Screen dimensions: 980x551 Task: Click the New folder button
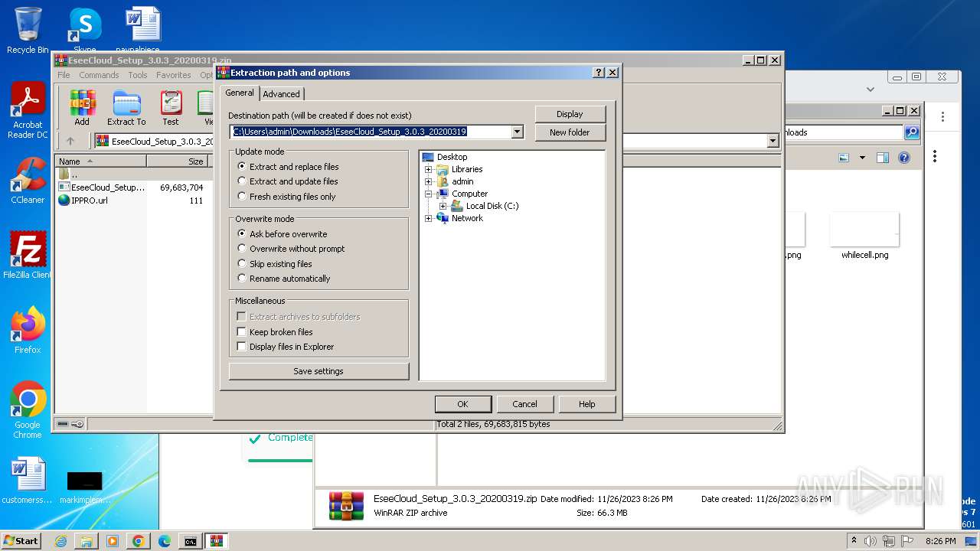pyautogui.click(x=570, y=132)
